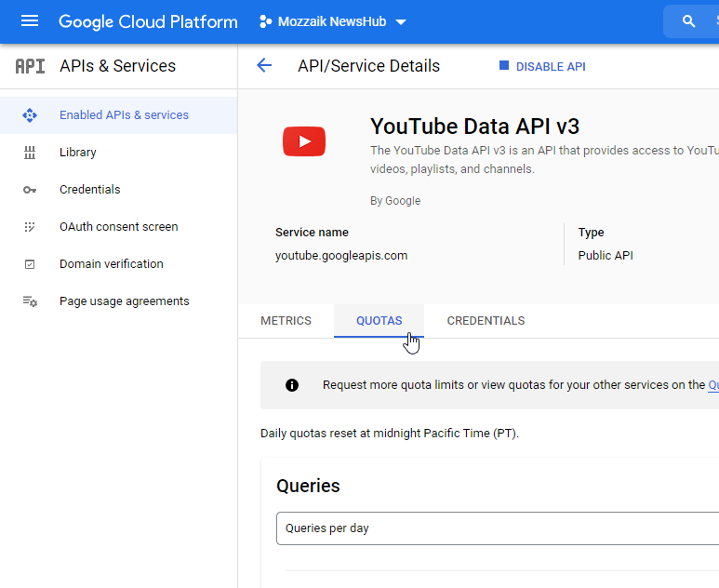Viewport: 719px width, 588px height.
Task: Click the OAuth consent dots icon
Action: tap(30, 227)
